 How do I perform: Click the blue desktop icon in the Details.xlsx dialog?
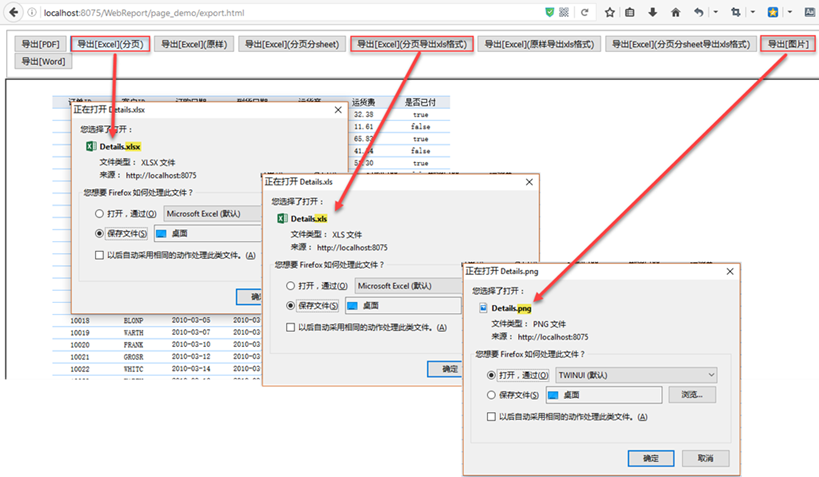click(161, 234)
